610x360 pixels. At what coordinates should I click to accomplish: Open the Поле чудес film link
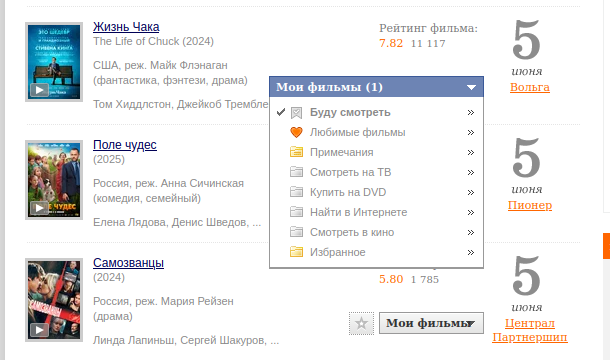tap(124, 145)
